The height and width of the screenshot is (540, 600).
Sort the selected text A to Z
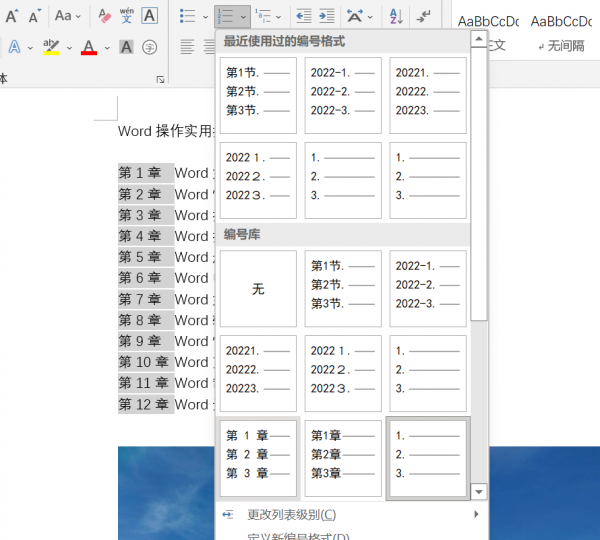click(x=396, y=16)
